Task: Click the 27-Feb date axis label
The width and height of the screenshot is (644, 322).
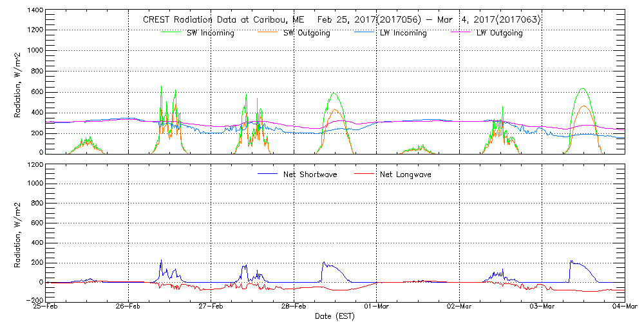Action: coord(211,306)
